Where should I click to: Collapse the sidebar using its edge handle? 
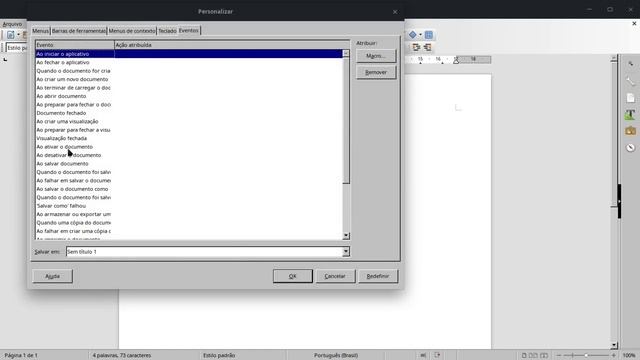[x=619, y=201]
